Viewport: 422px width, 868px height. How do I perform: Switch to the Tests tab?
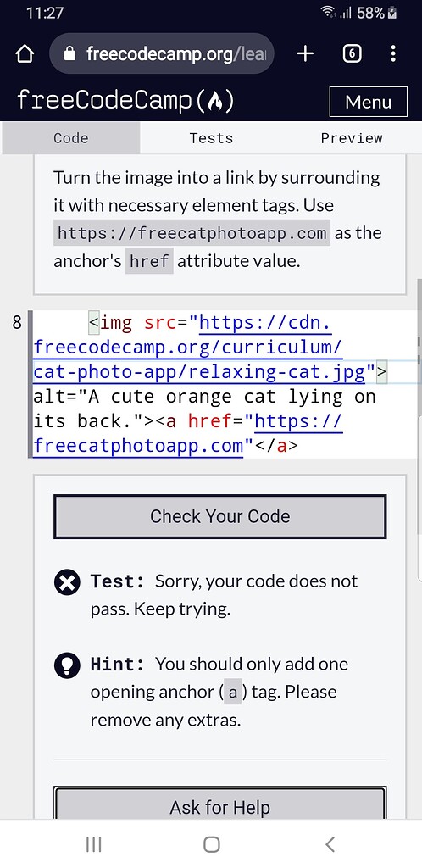211,138
